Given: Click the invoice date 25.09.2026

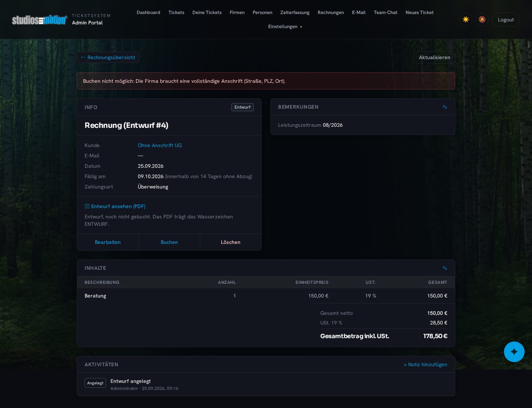Looking at the screenshot, I should point(150,166).
